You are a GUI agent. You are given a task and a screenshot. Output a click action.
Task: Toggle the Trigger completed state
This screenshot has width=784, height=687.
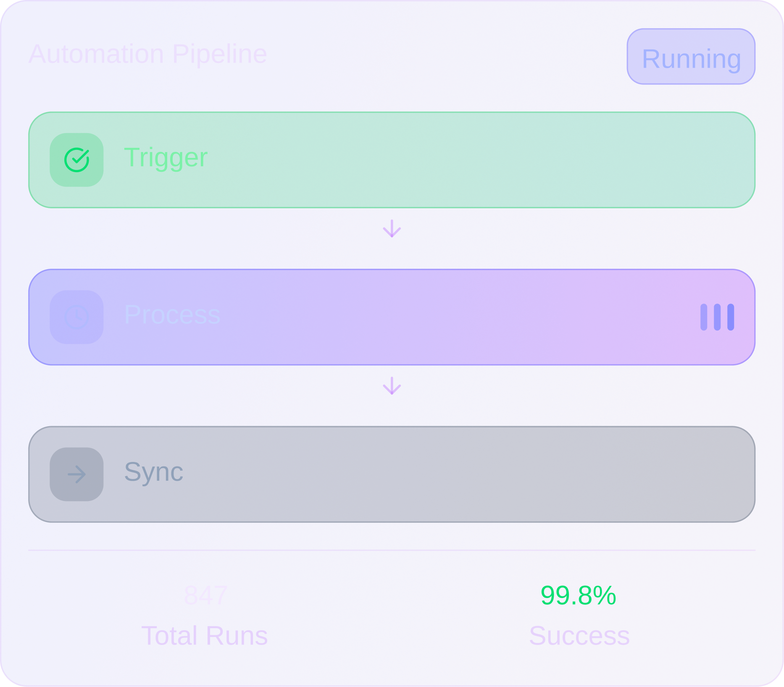(391, 160)
